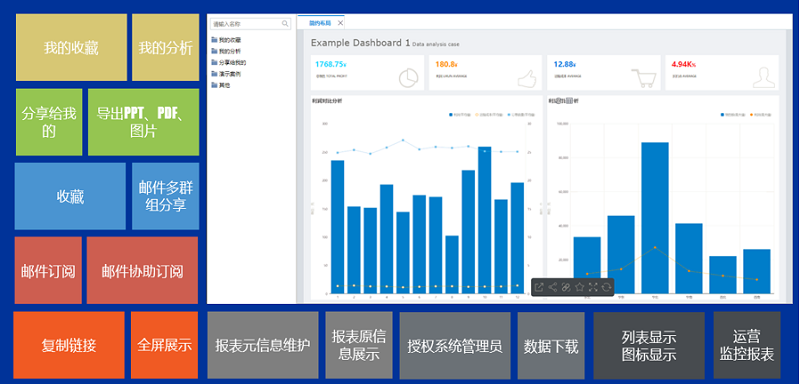Screen dimensions: 800x384
Task: Click the search magnifier icon in sidebar
Action: click(x=285, y=23)
